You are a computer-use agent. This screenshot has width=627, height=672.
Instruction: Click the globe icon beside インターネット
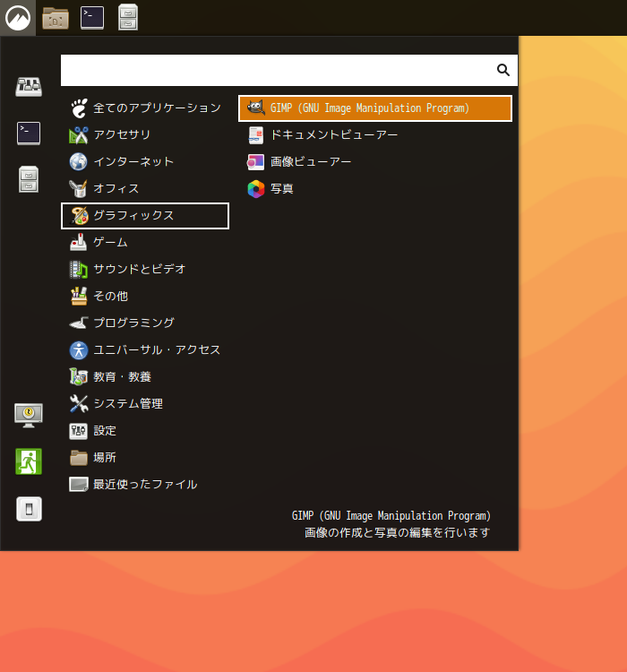[x=79, y=162]
